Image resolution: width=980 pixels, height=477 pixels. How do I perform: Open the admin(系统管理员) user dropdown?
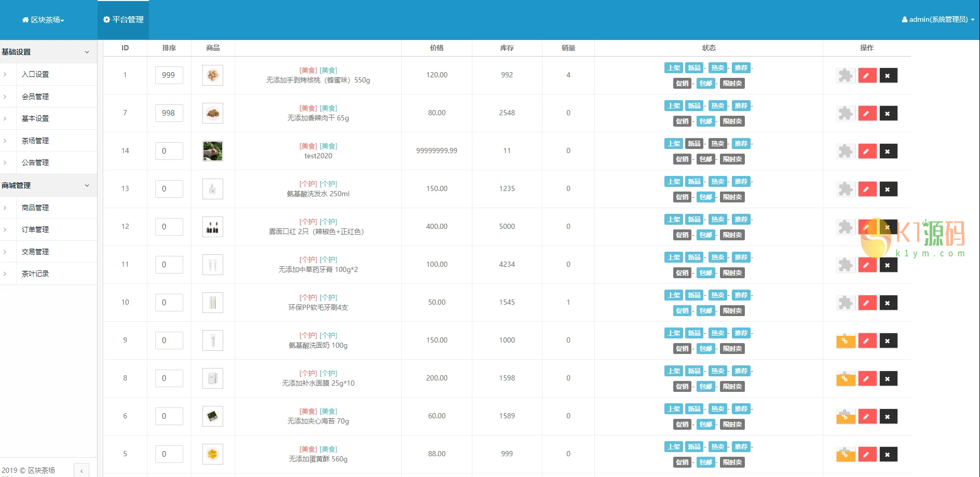pos(938,20)
